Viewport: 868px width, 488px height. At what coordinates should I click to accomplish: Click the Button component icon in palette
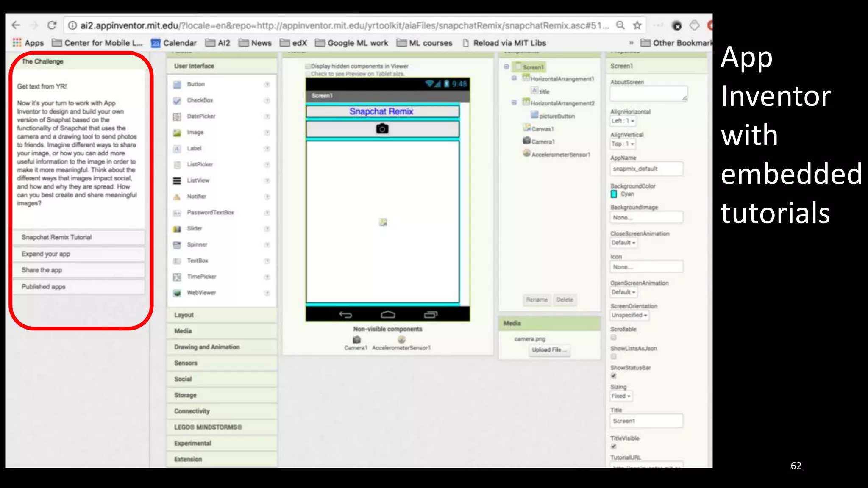[177, 84]
